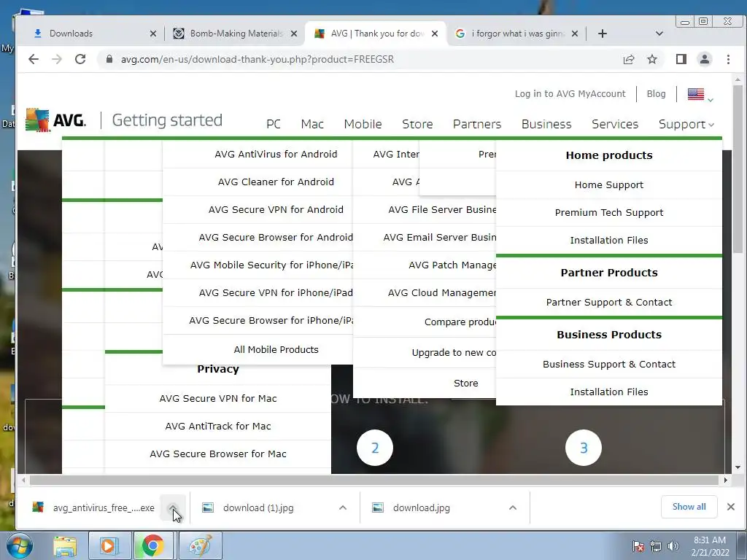Open Services navigation menu
This screenshot has width=747, height=560.
(x=615, y=124)
